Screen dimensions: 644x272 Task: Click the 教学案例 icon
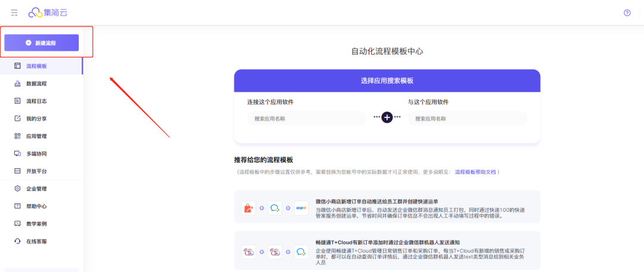(x=17, y=224)
